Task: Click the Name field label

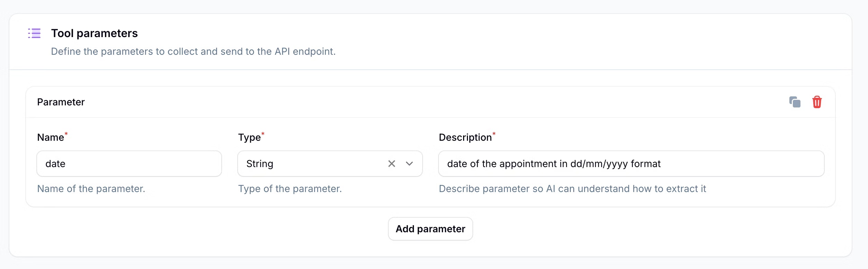Action: [x=51, y=138]
